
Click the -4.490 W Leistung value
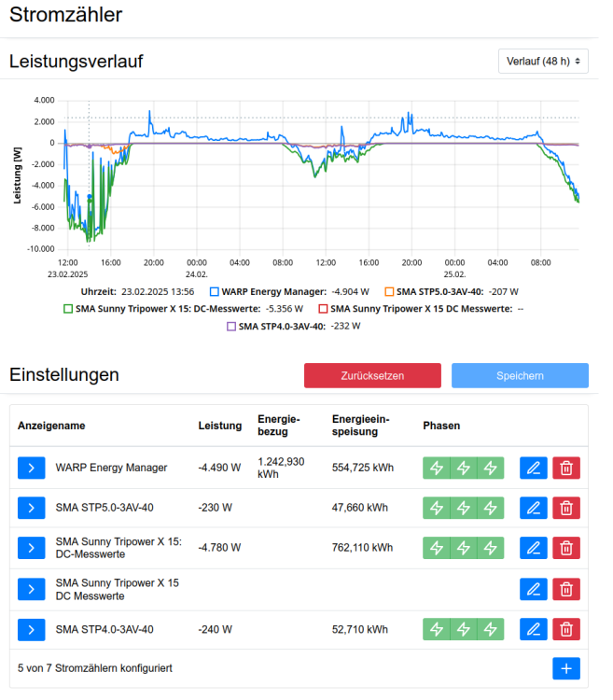point(219,468)
